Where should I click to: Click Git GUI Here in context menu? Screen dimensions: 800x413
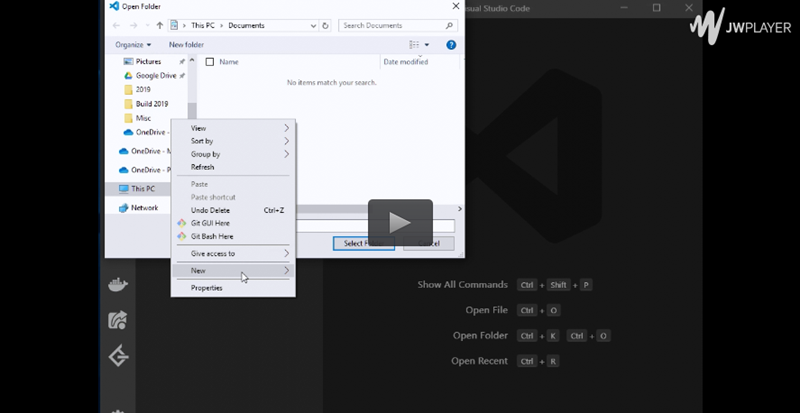(x=211, y=223)
